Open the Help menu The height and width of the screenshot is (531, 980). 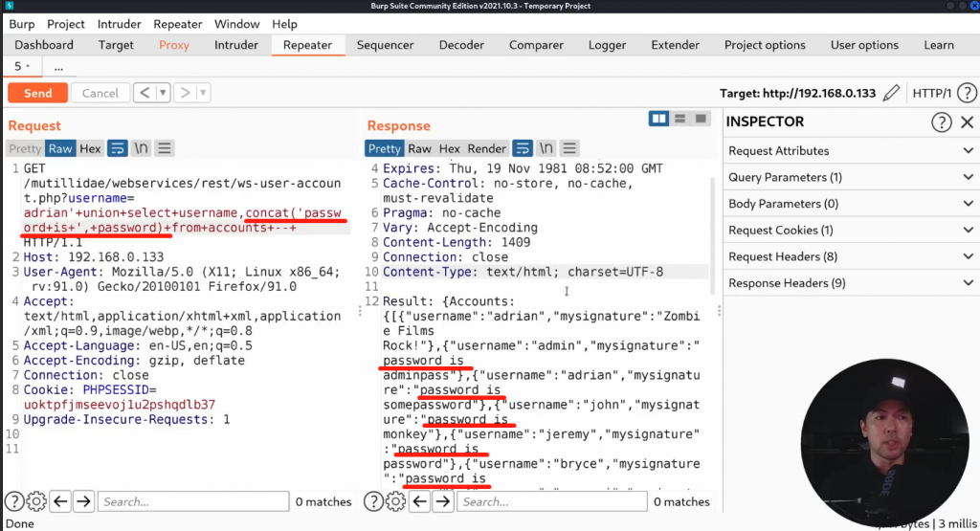point(284,24)
